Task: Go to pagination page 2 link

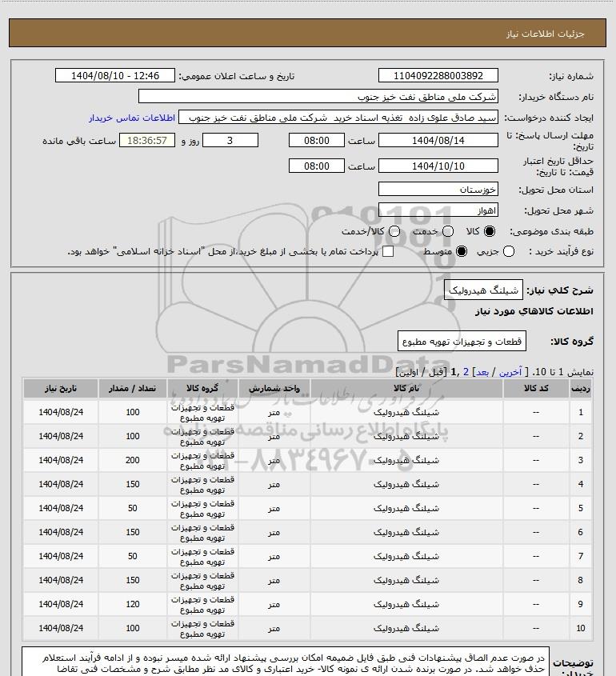Action: coord(466,372)
